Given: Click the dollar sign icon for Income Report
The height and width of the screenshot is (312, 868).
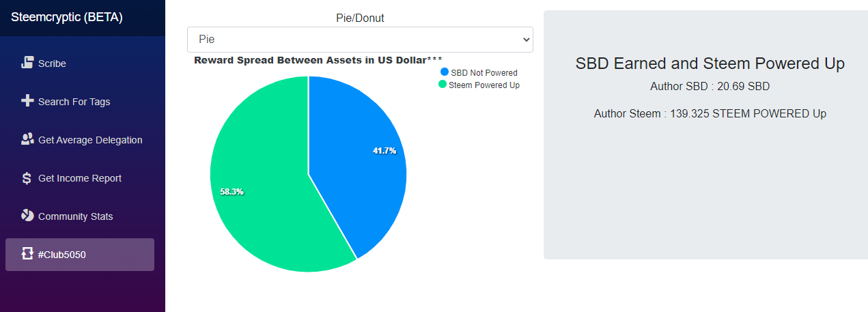Looking at the screenshot, I should pos(27,178).
